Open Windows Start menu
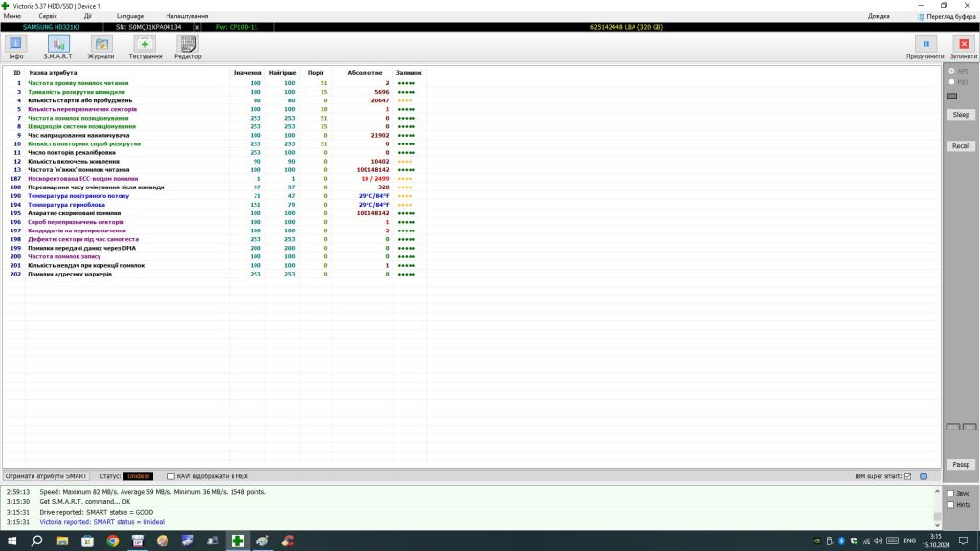Screen dimensions: 980x551 coord(11,540)
